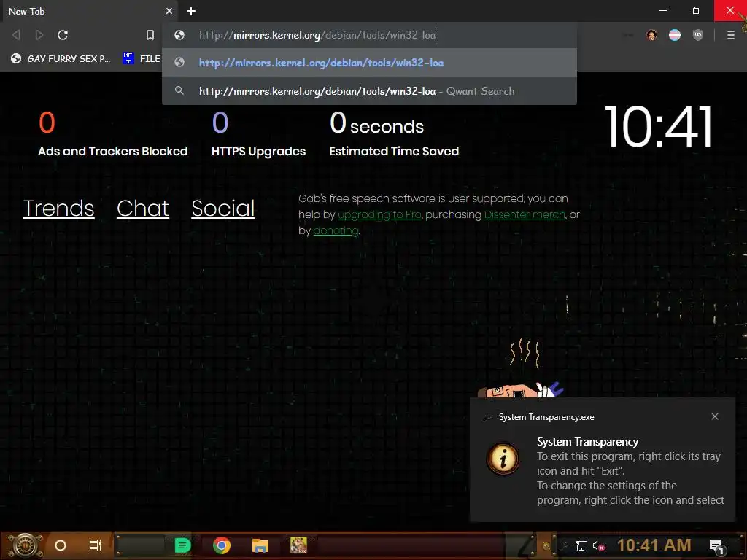
Task: Click the System Transparency info icon
Action: 503,459
